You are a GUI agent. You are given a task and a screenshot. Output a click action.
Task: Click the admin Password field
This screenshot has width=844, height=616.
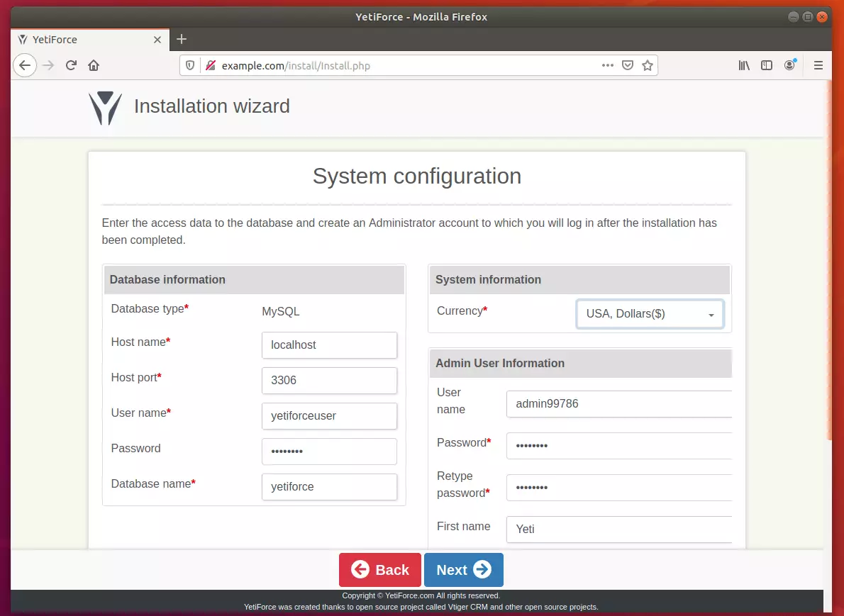(x=619, y=445)
